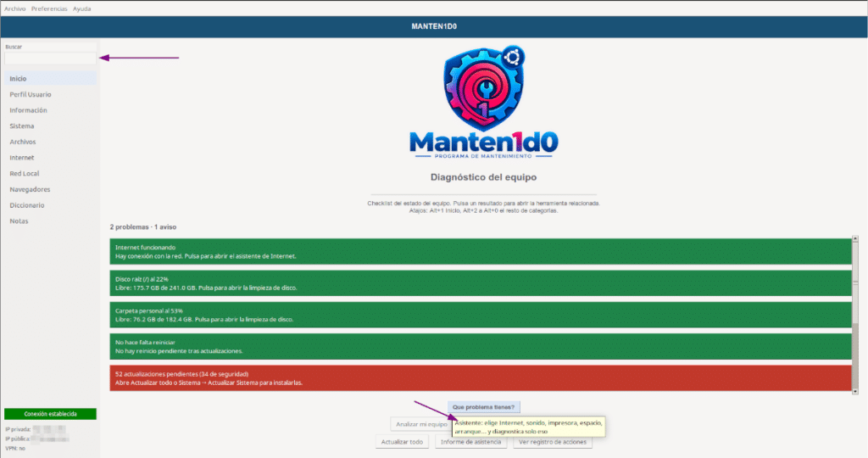Click the Que problema tienes? button
868x458 pixels.
483,407
